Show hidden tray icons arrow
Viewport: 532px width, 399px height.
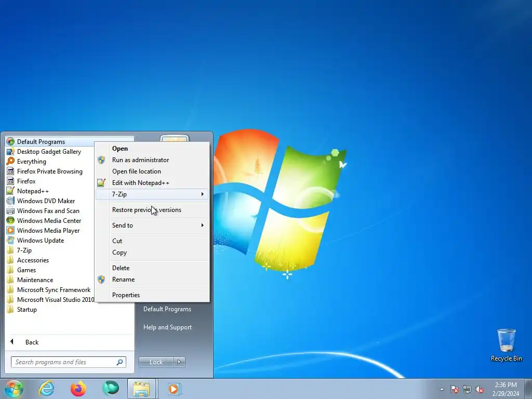(x=442, y=389)
